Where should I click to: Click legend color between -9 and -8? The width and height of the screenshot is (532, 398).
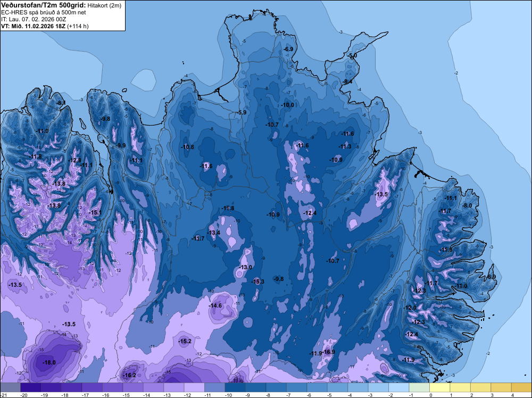[256, 387]
